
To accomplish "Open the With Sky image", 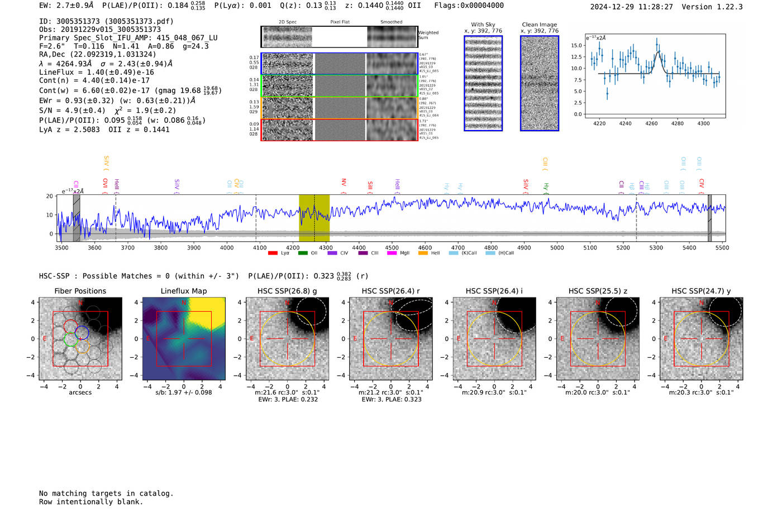I will pyautogui.click(x=483, y=83).
